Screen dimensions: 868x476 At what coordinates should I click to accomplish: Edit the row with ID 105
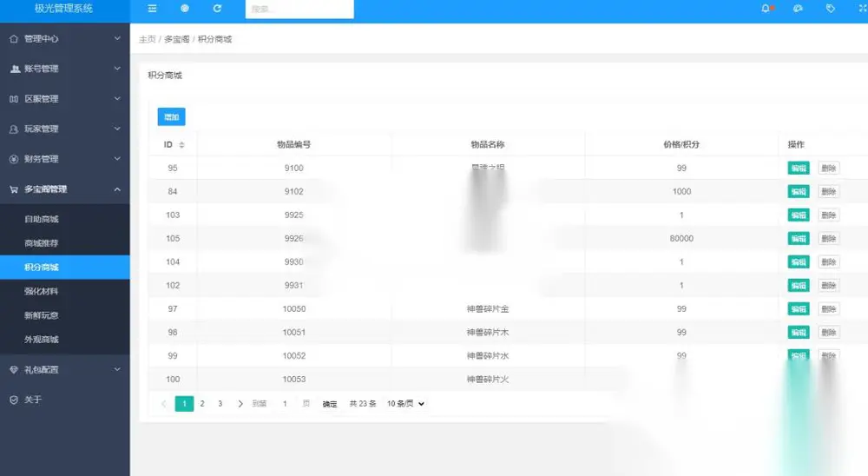[x=799, y=238]
